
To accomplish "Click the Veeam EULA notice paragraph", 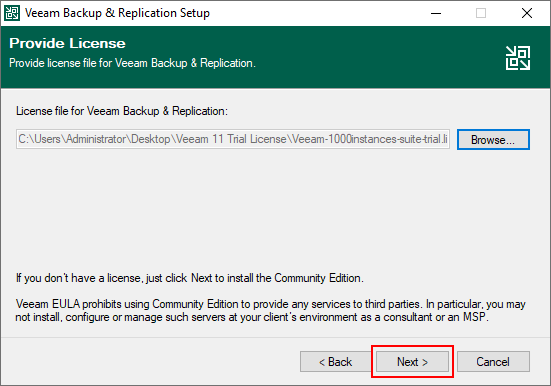I will tap(271, 310).
